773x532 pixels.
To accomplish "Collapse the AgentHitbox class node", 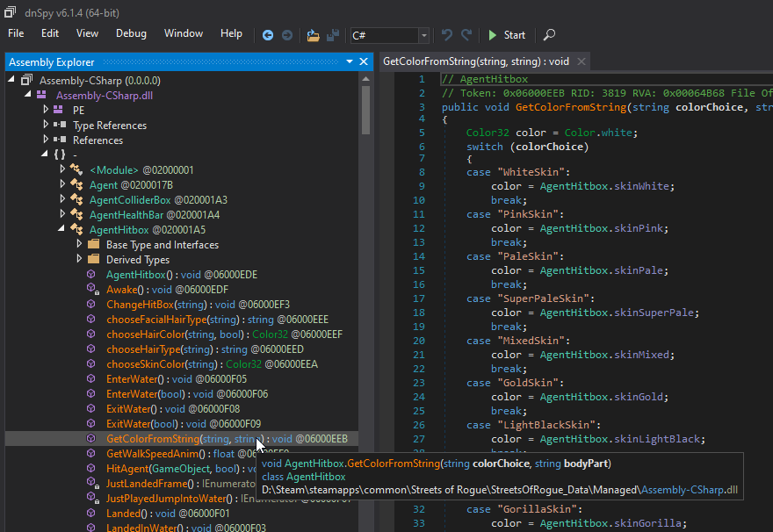I will pos(62,229).
